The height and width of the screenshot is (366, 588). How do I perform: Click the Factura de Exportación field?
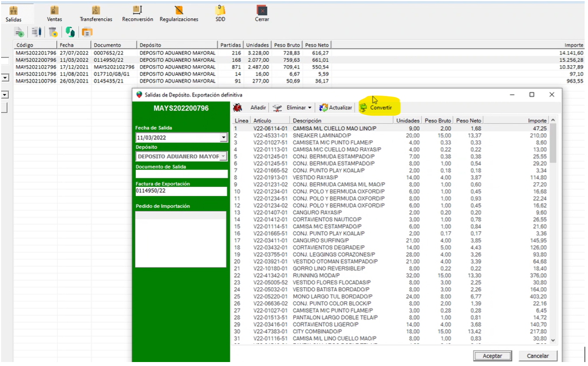[181, 191]
